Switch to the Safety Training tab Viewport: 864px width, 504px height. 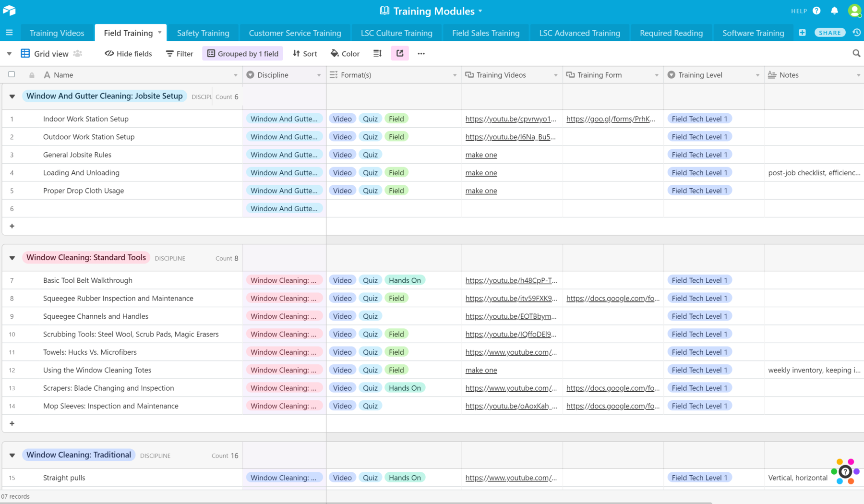coord(202,33)
